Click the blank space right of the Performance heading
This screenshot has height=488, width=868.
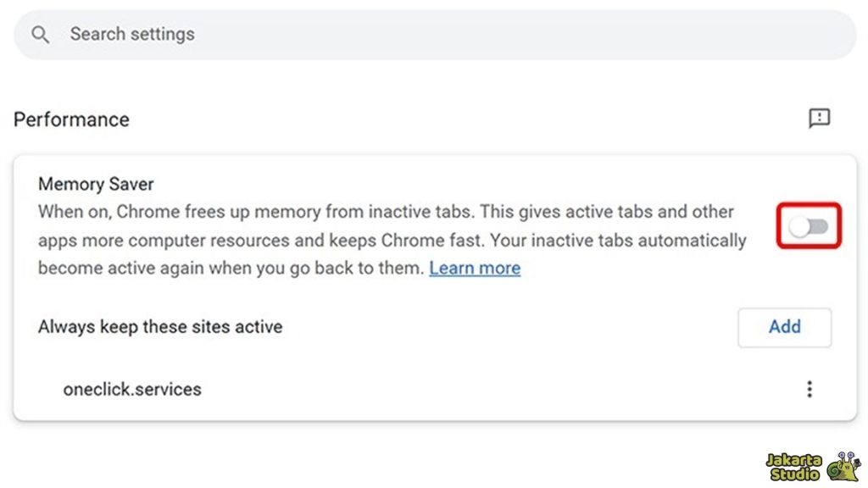[x=466, y=119]
